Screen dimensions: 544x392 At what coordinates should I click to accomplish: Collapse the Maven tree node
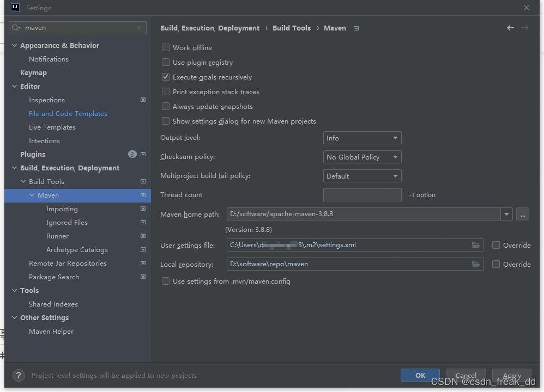32,195
